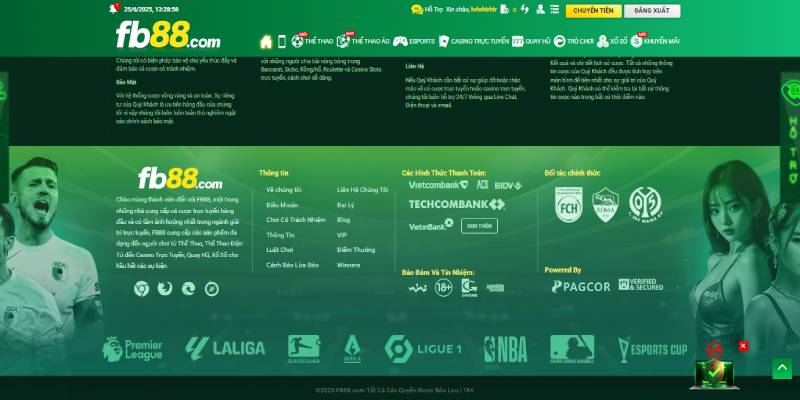This screenshot has width=800, height=400.
Task: Click the back-to-top arrow button
Action: 782,368
